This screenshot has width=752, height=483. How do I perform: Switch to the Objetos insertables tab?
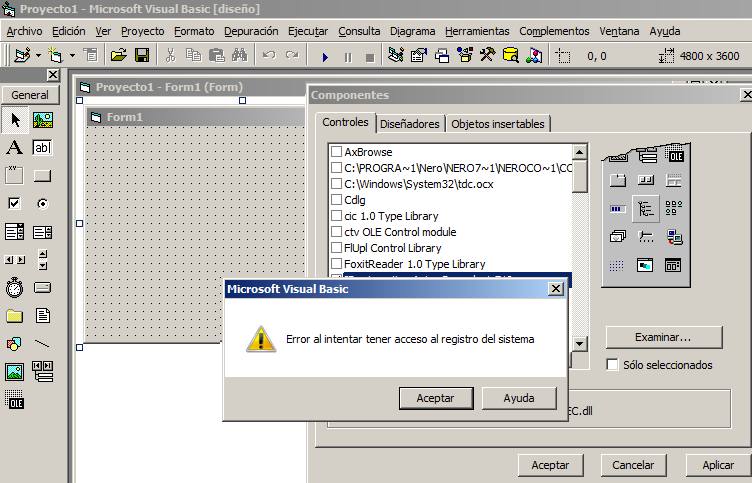coord(498,124)
